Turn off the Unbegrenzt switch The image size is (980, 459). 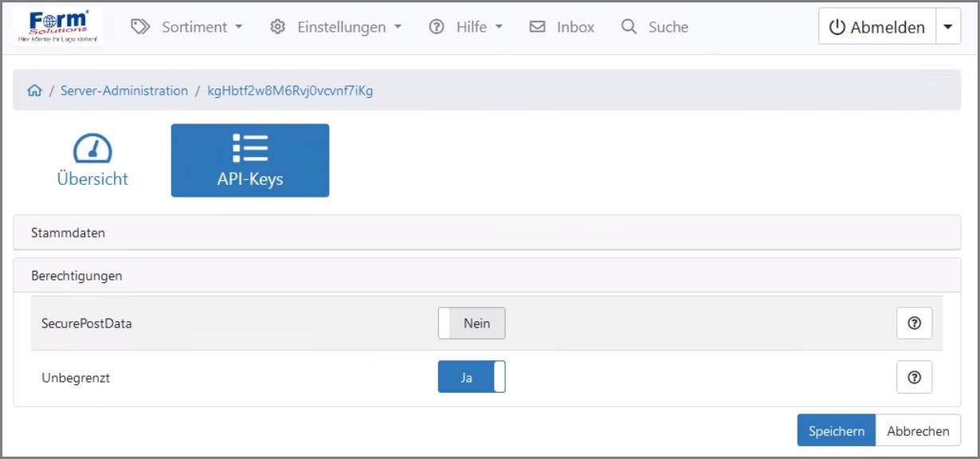(x=472, y=378)
